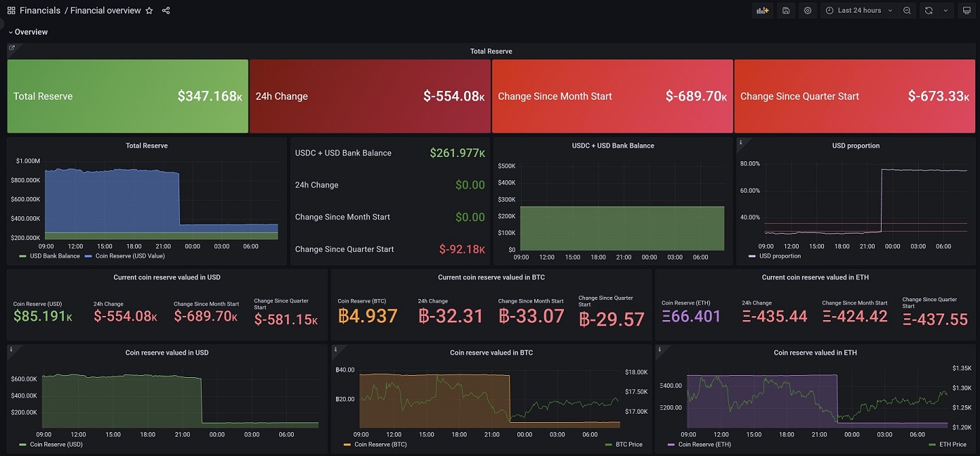Image resolution: width=980 pixels, height=456 pixels.
Task: Open the external link icon on Total Reserve row
Action: click(x=12, y=48)
